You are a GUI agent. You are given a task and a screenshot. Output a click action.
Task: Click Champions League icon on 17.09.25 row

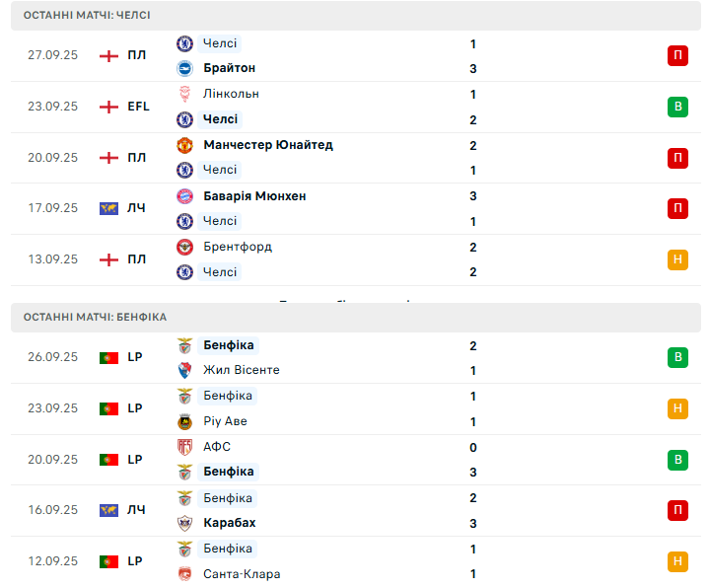pyautogui.click(x=108, y=208)
